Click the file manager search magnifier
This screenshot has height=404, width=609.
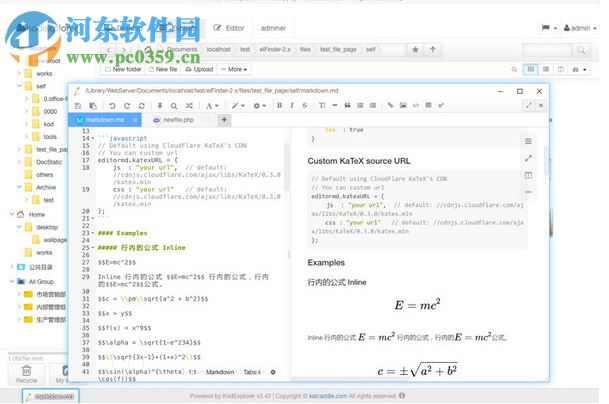(x=581, y=50)
